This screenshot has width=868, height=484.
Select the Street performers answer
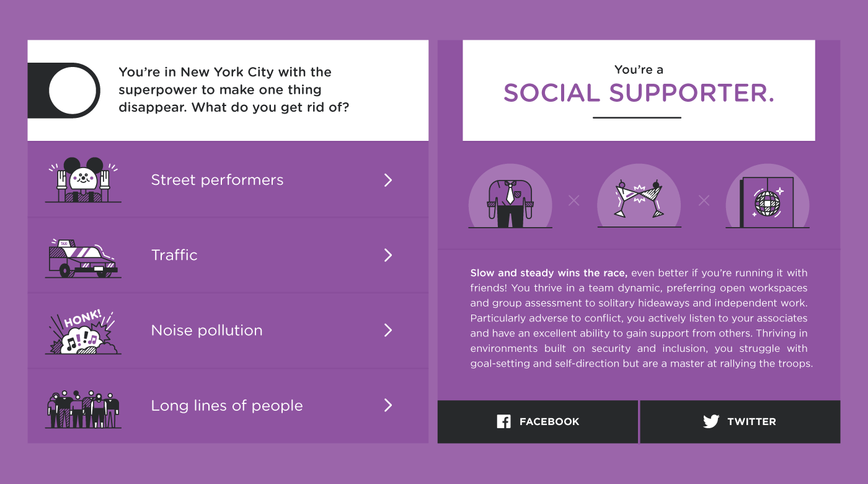(228, 179)
